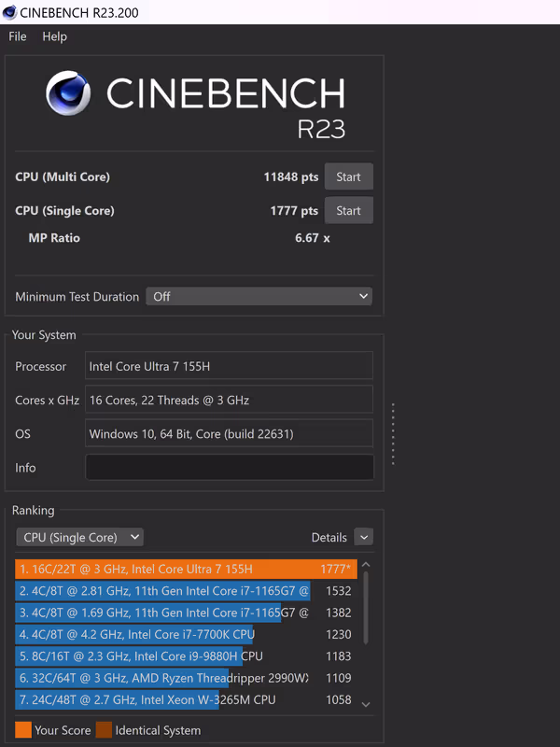This screenshot has width=560, height=747.
Task: Click the Cinebench title bar app icon
Action: [x=9, y=11]
